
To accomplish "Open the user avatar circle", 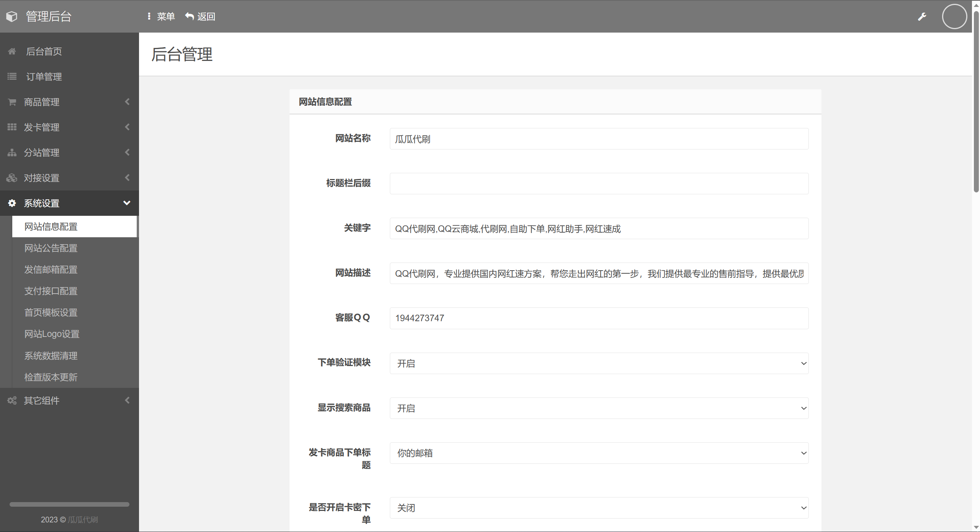I will click(954, 16).
